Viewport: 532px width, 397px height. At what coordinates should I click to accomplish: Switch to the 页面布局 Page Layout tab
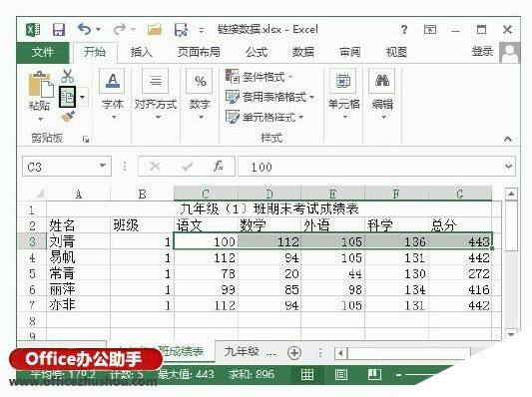199,52
